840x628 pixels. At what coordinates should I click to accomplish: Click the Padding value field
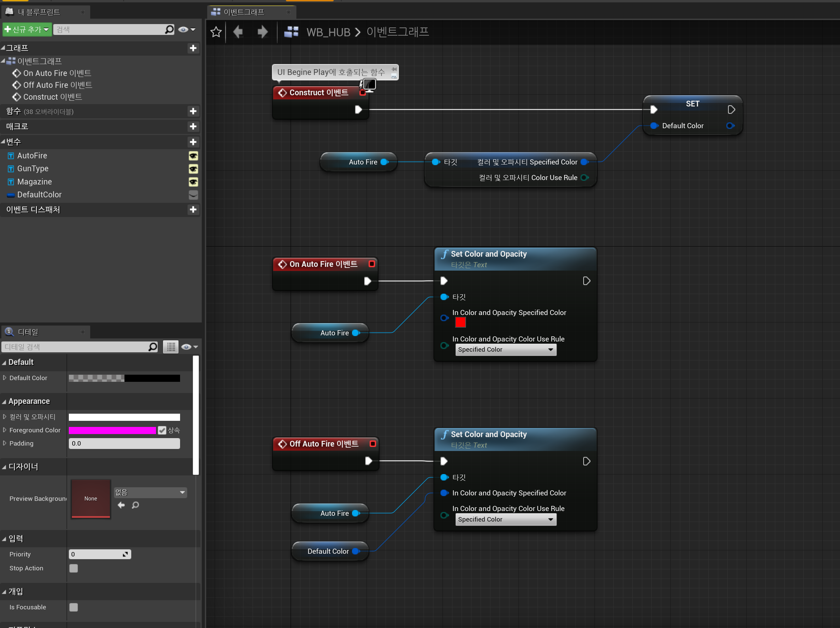coord(124,444)
